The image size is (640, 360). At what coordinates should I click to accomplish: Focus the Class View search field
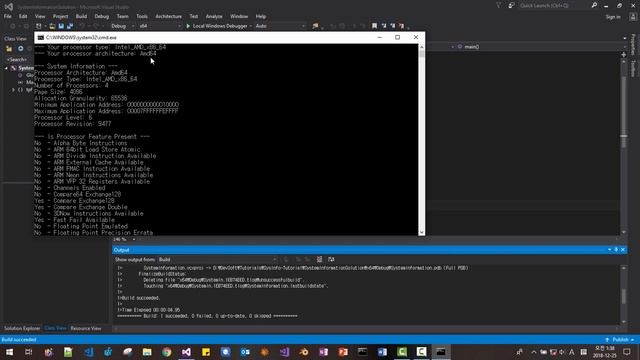[x=19, y=59]
